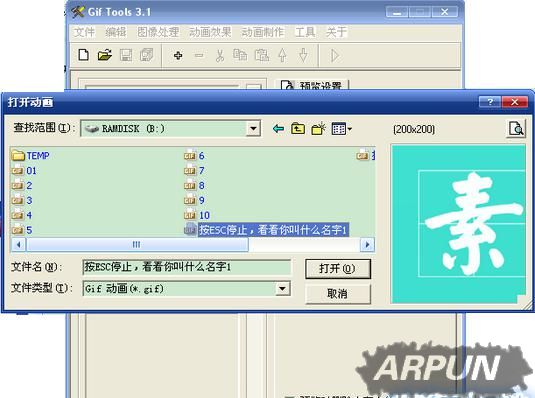Screen dimensions: 535x398
Task: Click the 取消 button
Action: tap(337, 293)
